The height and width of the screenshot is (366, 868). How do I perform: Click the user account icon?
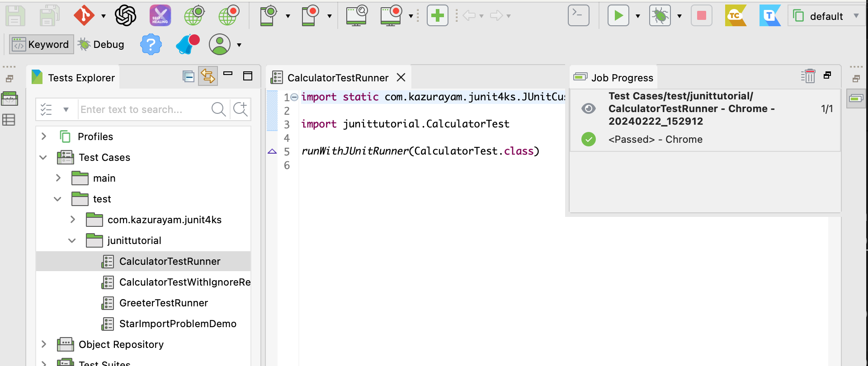click(x=220, y=45)
